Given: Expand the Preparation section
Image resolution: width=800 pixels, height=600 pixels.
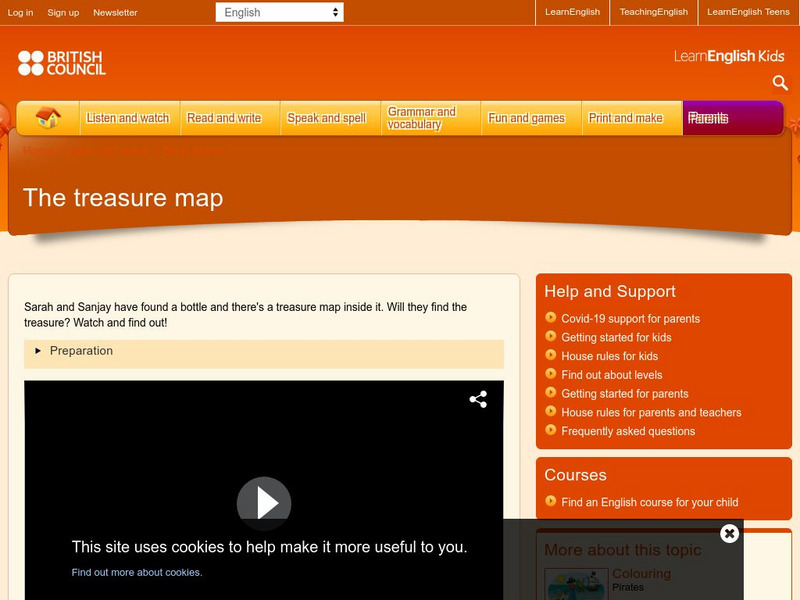Looking at the screenshot, I should point(264,352).
